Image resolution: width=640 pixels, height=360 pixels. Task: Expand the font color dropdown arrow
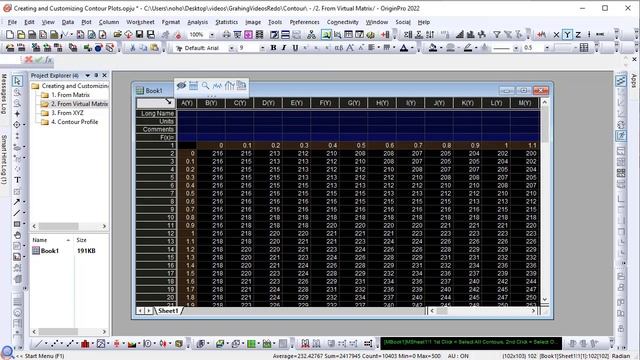pos(412,48)
